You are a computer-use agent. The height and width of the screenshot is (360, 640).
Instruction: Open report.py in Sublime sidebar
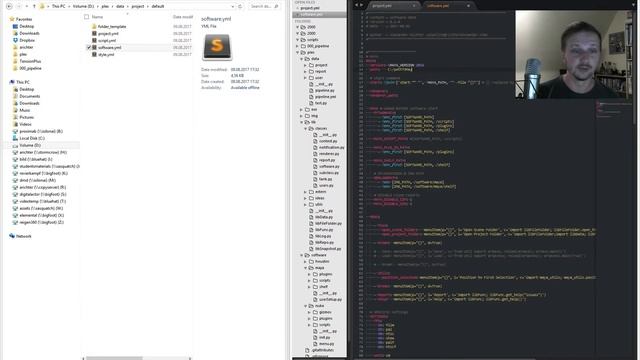[x=327, y=160]
